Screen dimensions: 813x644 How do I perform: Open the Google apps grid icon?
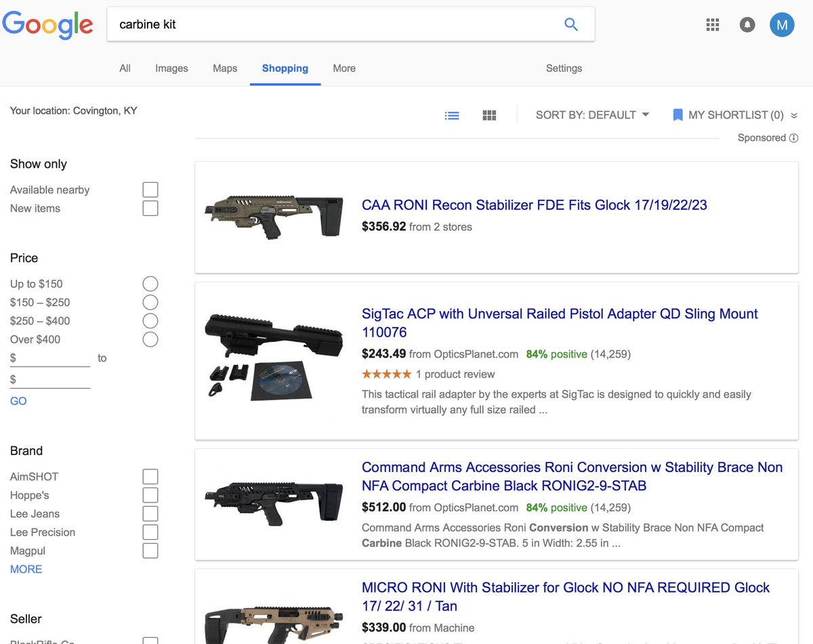click(712, 25)
